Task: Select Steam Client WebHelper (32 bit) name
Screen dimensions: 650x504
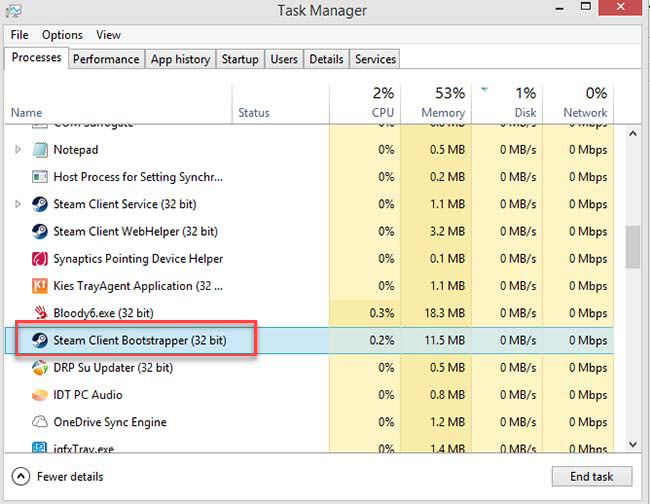Action: pyautogui.click(x=136, y=231)
